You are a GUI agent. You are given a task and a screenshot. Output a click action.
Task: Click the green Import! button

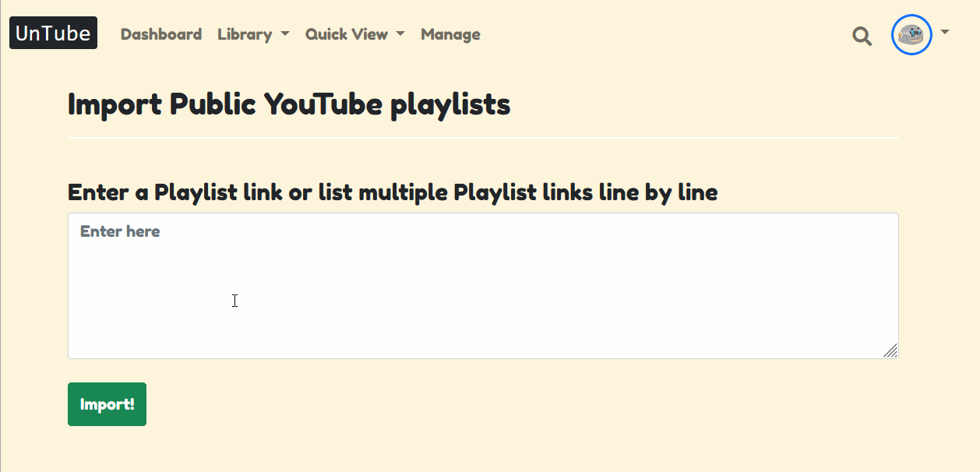click(107, 404)
